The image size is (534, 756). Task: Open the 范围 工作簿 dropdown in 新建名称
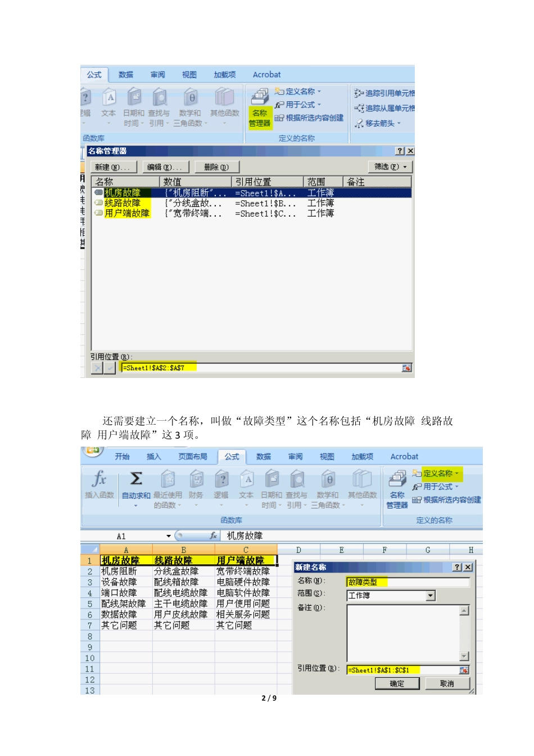click(431, 596)
